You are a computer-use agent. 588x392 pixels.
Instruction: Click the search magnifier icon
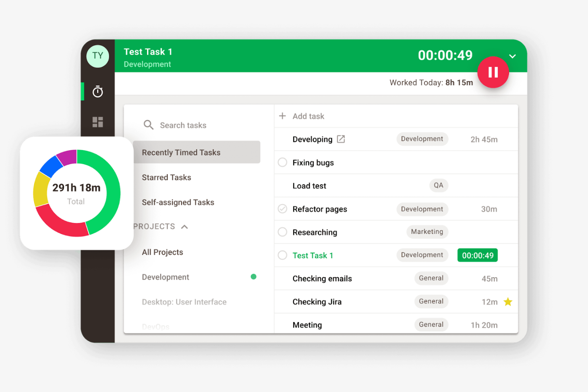tap(149, 125)
